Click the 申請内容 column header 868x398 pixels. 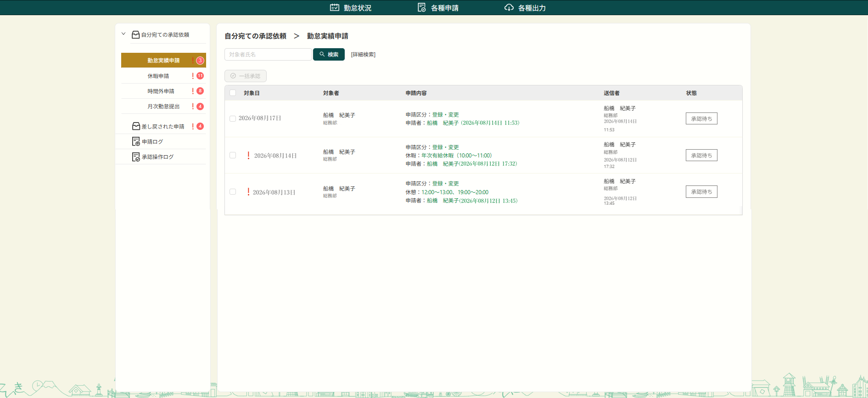click(x=416, y=93)
